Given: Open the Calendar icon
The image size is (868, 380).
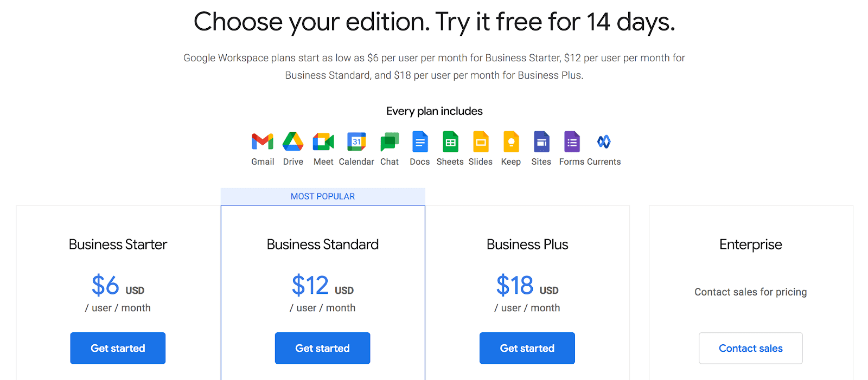Looking at the screenshot, I should 356,141.
